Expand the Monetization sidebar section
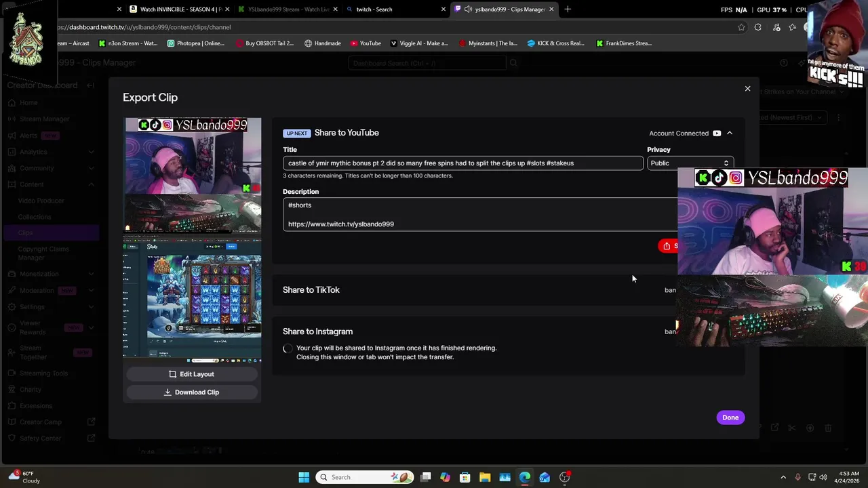This screenshot has width=868, height=488. (x=91, y=274)
